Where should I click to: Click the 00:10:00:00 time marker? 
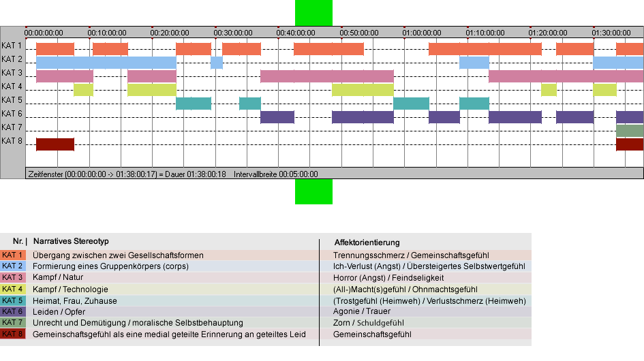(x=107, y=33)
